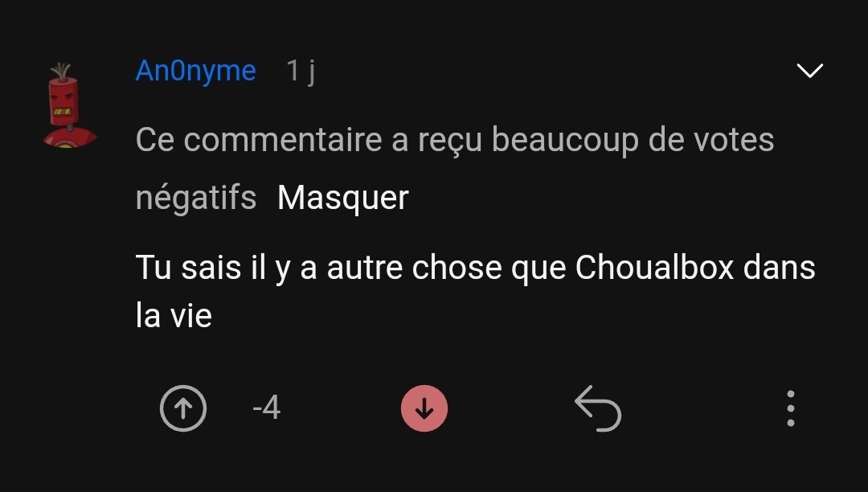Reply to An0nyme's comment with the curved arrow
This screenshot has width=868, height=492.
(598, 408)
